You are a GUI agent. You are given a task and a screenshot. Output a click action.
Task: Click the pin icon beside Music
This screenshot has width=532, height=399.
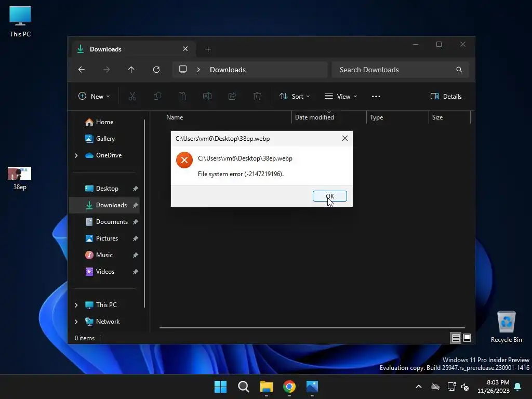[136, 255]
